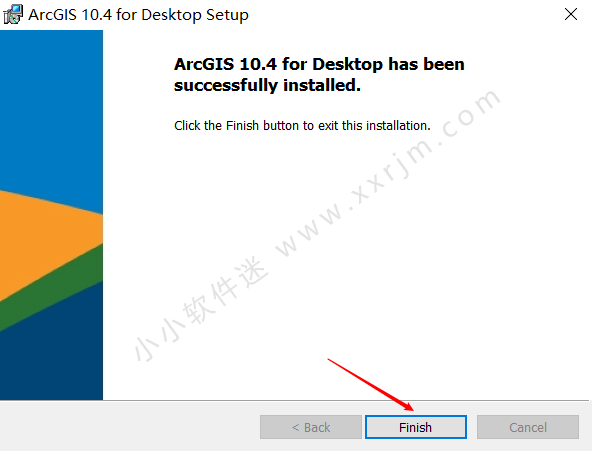592x451 pixels.
Task: Click the grayed-out Cancel button
Action: [528, 427]
